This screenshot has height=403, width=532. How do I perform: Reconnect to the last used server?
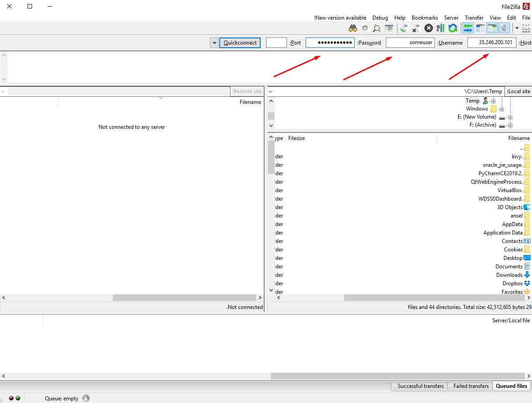pyautogui.click(x=404, y=28)
